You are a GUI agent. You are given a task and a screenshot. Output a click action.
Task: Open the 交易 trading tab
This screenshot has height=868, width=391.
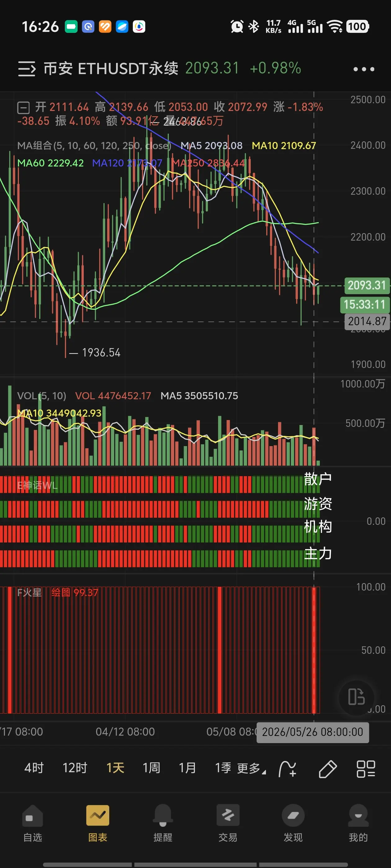tap(228, 824)
